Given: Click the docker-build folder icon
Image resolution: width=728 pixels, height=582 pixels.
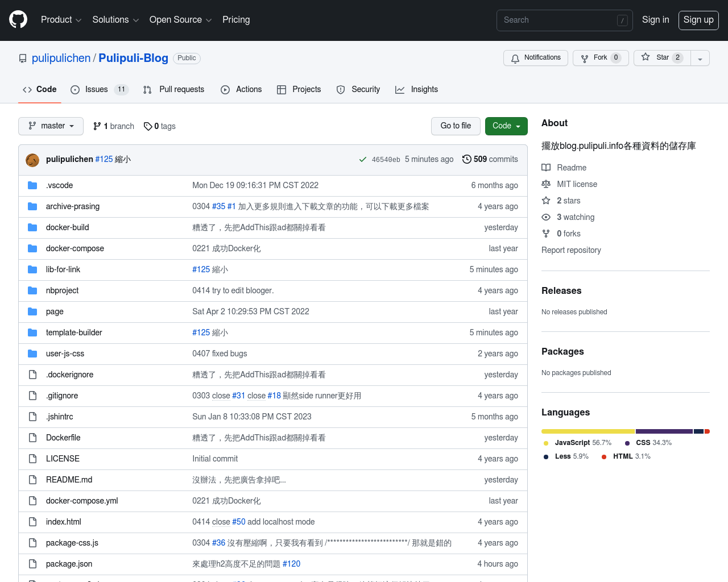Looking at the screenshot, I should (32, 227).
